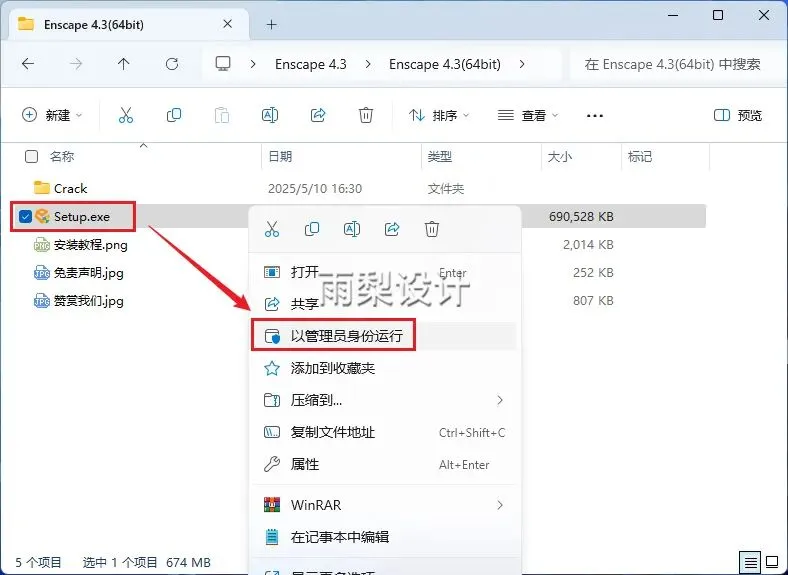This screenshot has height=575, width=788.
Task: Choose 添加到收藏夹 menu entry
Action: [x=384, y=368]
